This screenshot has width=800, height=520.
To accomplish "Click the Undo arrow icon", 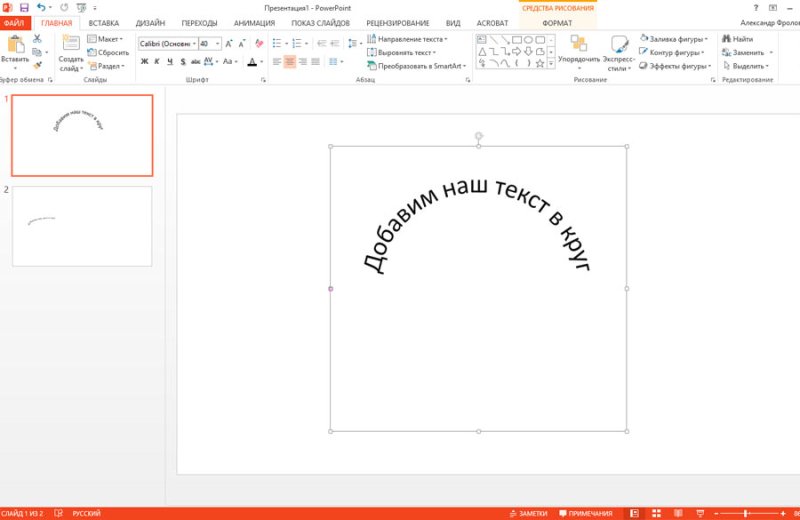I will [40, 7].
